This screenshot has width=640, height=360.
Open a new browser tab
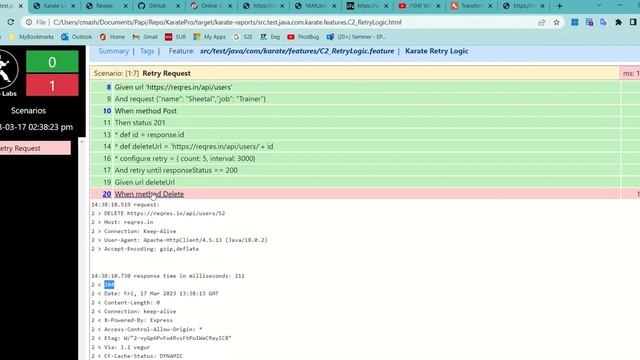pos(560,6)
